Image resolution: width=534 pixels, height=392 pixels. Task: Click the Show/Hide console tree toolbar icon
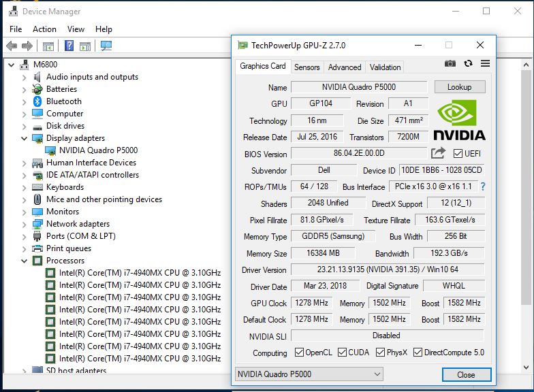(48, 46)
